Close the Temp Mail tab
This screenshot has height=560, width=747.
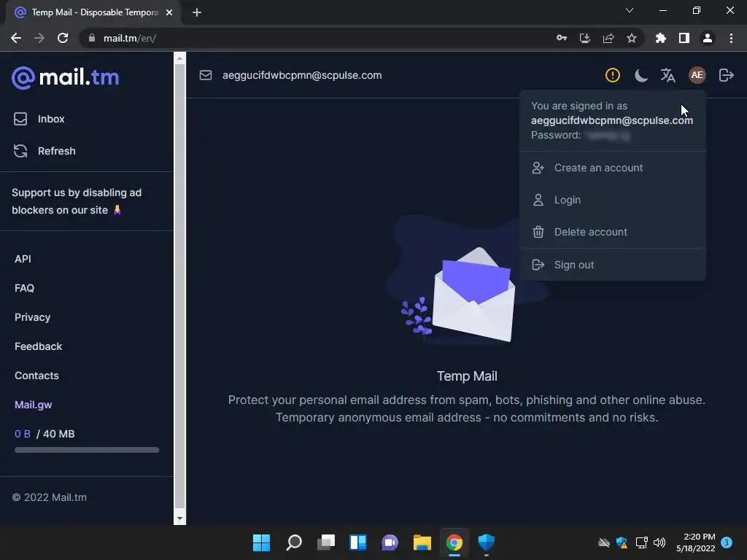click(169, 12)
